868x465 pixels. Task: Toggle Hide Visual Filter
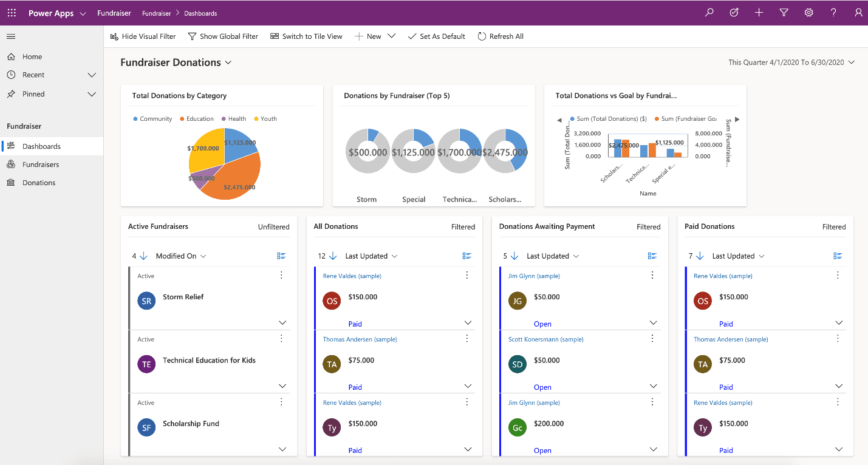(143, 36)
